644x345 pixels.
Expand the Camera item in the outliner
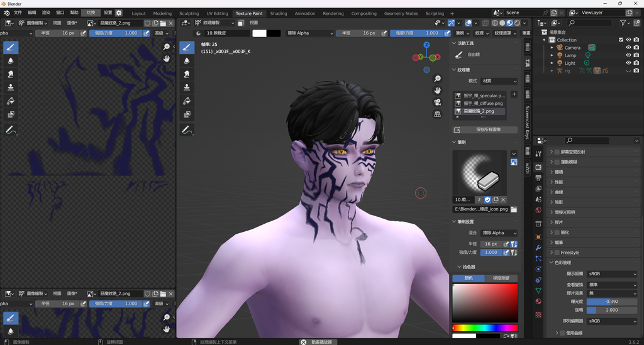tap(552, 48)
